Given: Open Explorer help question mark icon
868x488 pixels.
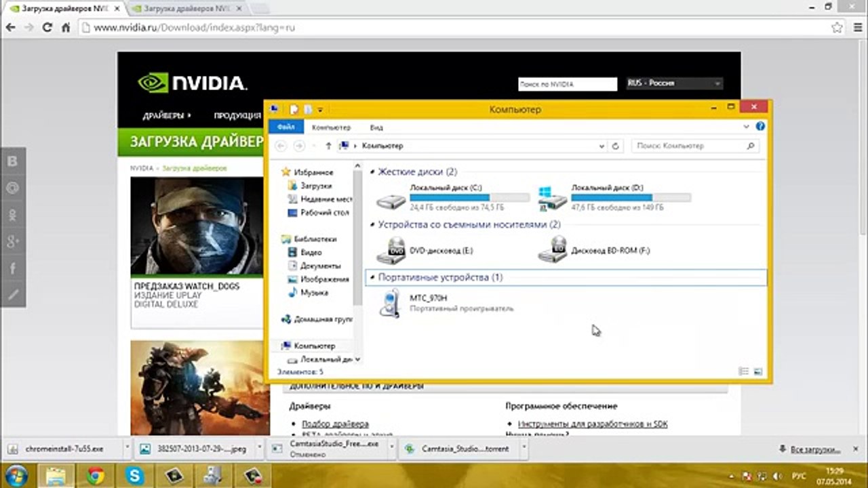Looking at the screenshot, I should [760, 127].
